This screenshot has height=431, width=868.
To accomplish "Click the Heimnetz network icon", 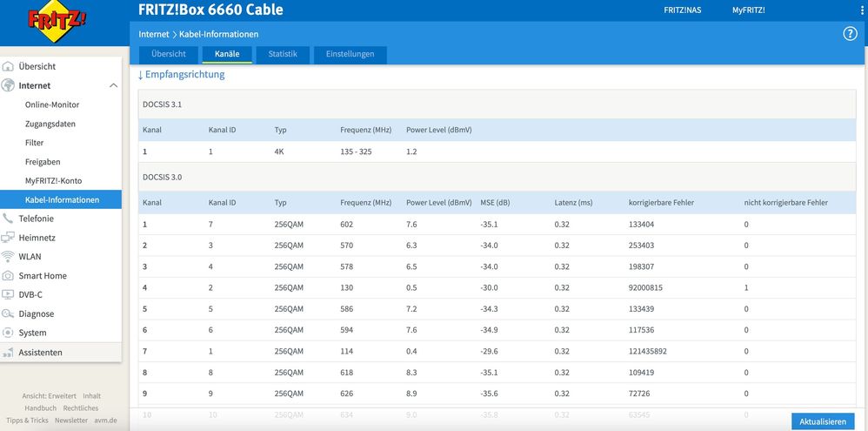I will click(x=8, y=238).
